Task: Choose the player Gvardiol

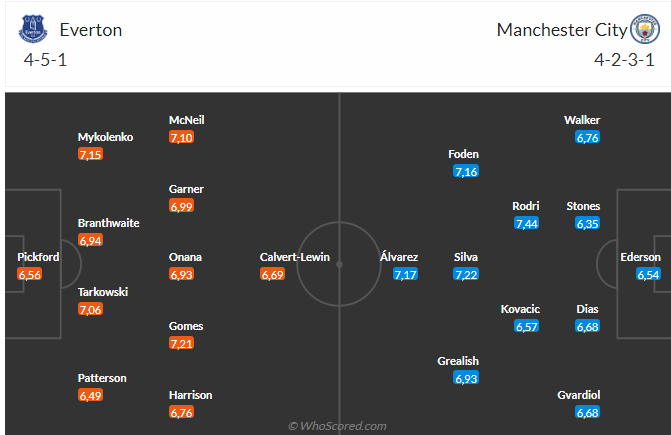Action: pos(578,395)
